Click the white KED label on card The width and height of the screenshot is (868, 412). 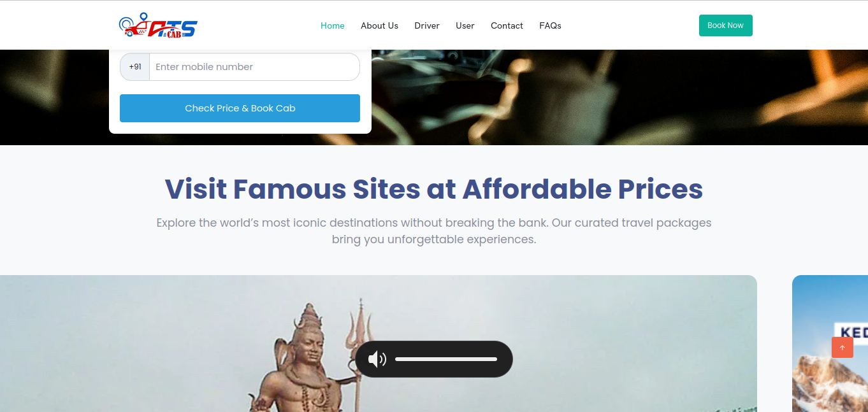pos(851,332)
